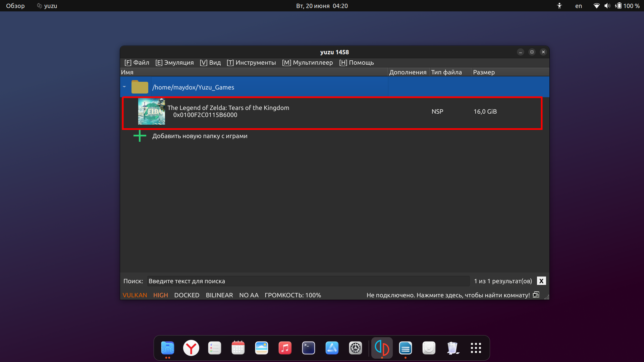Open the accessibility icon menu
The height and width of the screenshot is (362, 644).
[x=559, y=6]
